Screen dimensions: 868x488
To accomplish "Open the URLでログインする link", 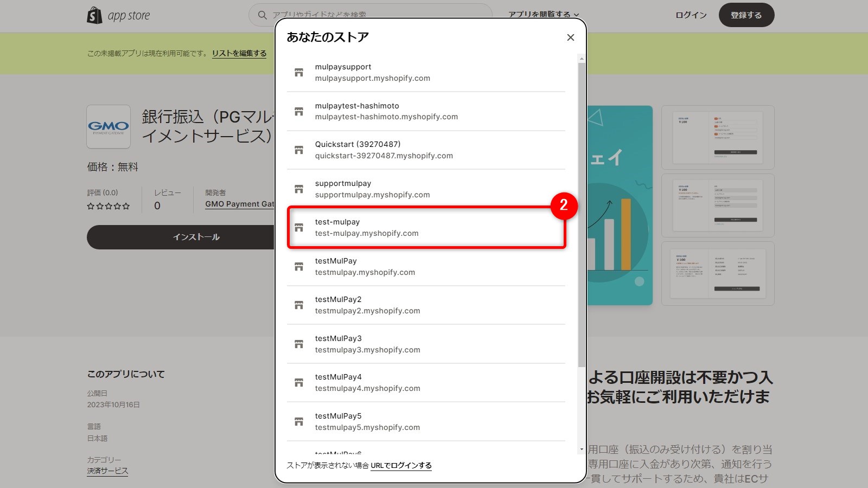I will tap(401, 466).
